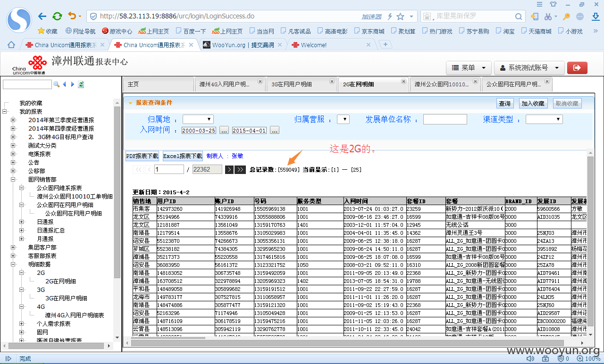Select 漳州4G入网用户明细表 in the tree

75,315
